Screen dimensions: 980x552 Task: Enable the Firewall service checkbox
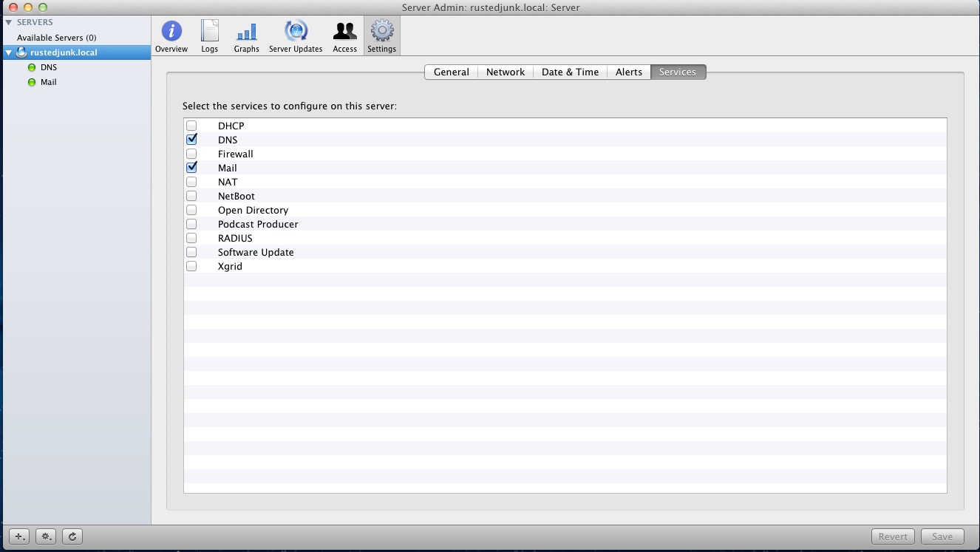click(x=191, y=154)
